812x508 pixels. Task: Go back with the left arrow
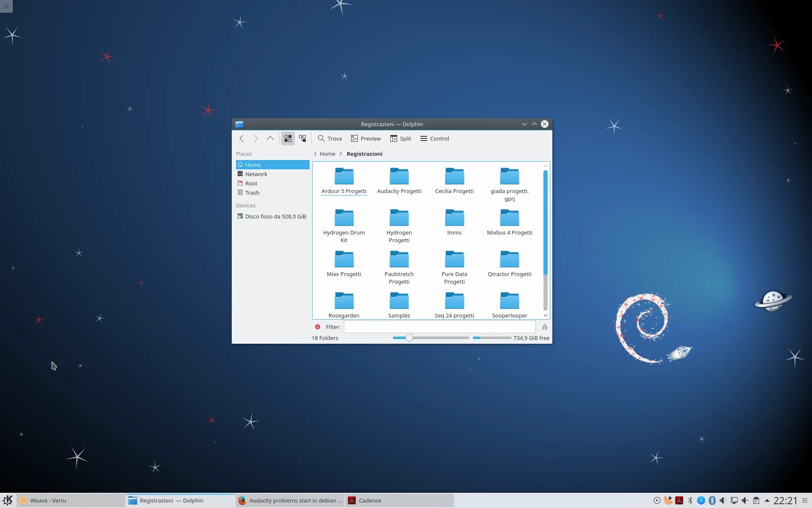[241, 138]
